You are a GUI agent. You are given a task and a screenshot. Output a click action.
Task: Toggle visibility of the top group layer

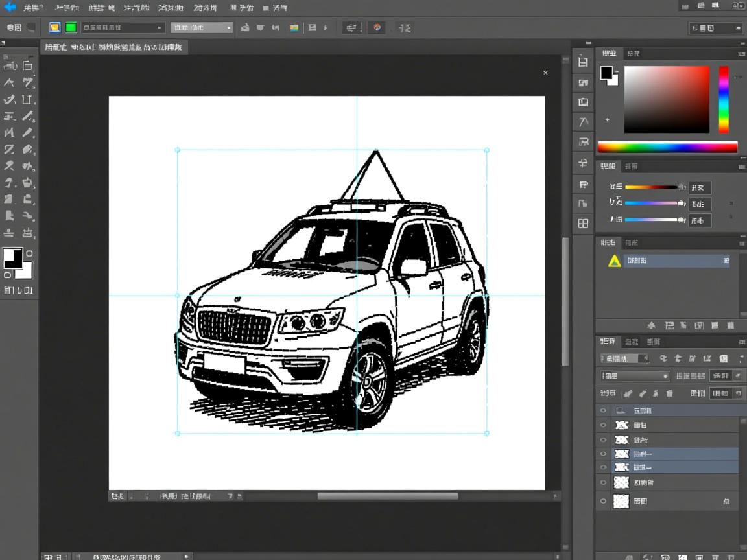[x=604, y=410]
